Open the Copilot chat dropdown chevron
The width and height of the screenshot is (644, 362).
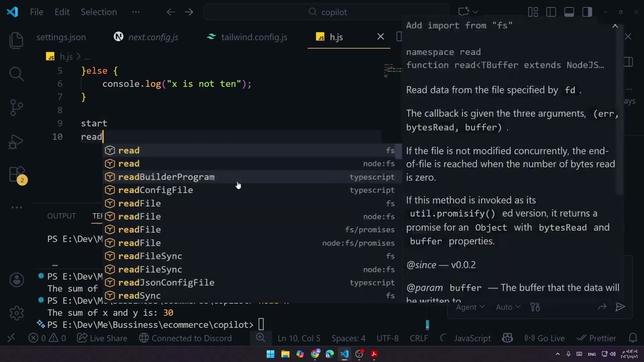475,12
